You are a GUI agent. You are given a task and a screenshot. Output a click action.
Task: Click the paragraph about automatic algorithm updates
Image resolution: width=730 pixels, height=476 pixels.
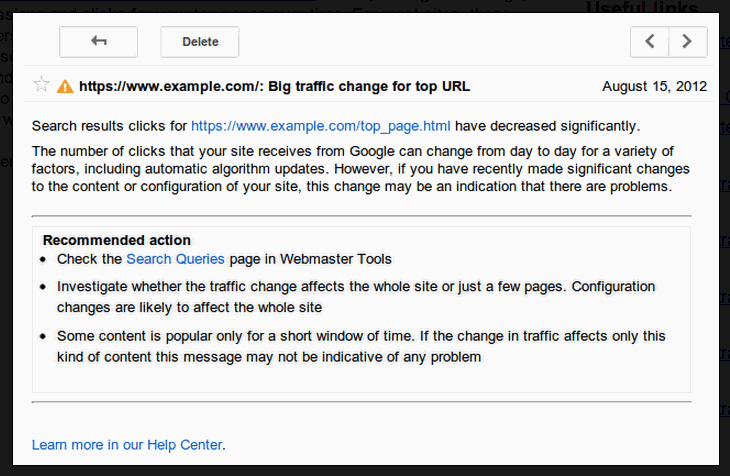(x=358, y=169)
